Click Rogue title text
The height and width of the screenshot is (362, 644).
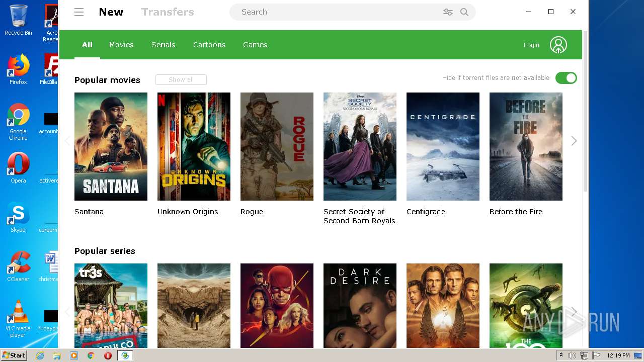click(252, 212)
